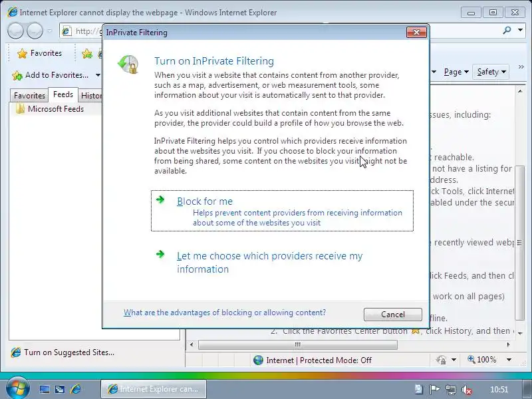Click the horizontal scrollbar thumb of the page

point(297,344)
